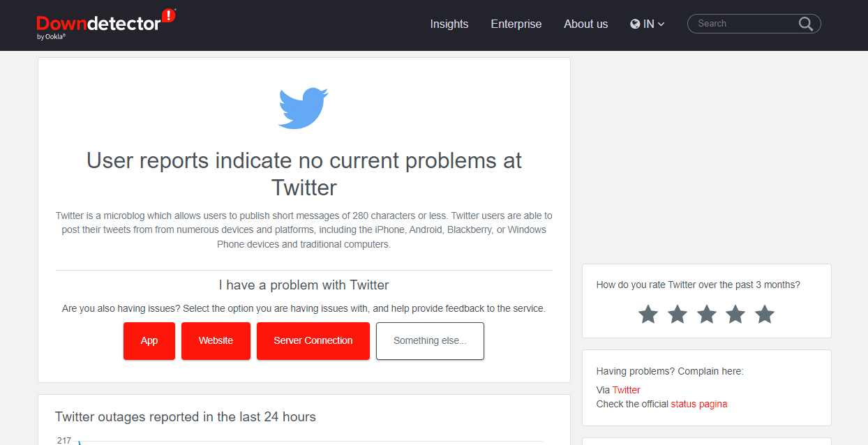Image resolution: width=868 pixels, height=445 pixels.
Task: Click the Downdetector logo
Action: [106, 24]
